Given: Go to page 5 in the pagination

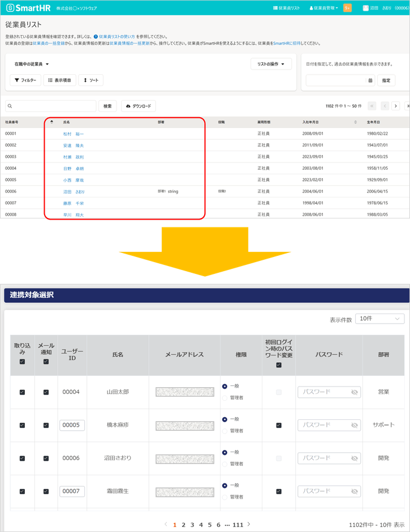Looking at the screenshot, I should point(210,525).
